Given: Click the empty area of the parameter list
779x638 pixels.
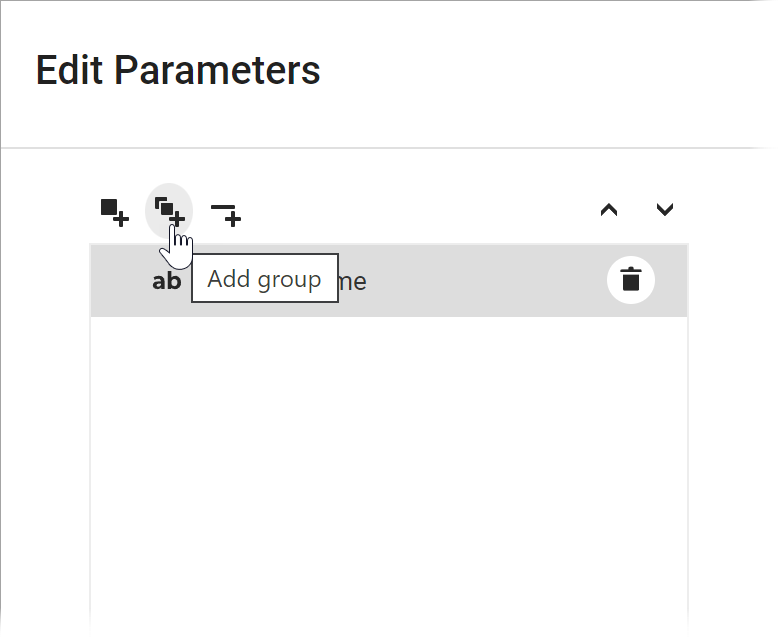Looking at the screenshot, I should (x=388, y=450).
